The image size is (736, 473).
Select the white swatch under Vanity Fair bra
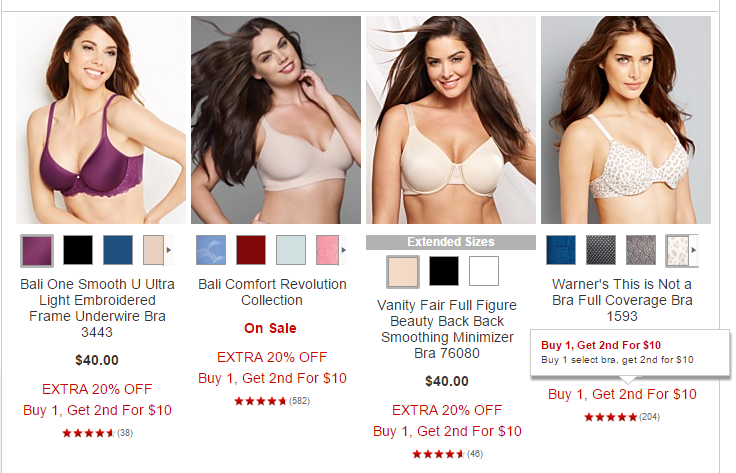click(x=484, y=271)
